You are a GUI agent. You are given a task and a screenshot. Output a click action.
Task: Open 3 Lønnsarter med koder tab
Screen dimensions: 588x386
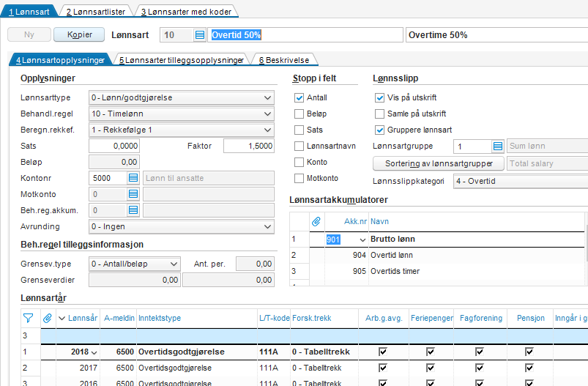[187, 12]
